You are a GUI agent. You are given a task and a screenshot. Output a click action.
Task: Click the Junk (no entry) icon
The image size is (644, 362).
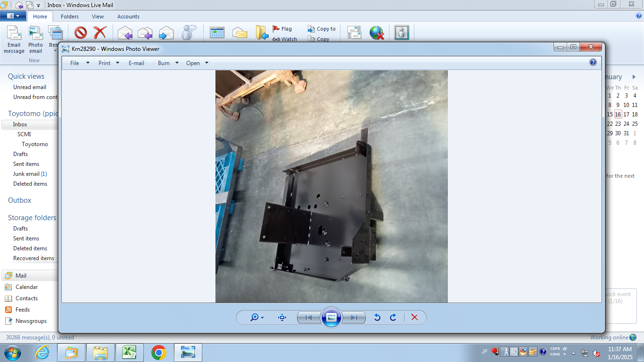click(81, 33)
